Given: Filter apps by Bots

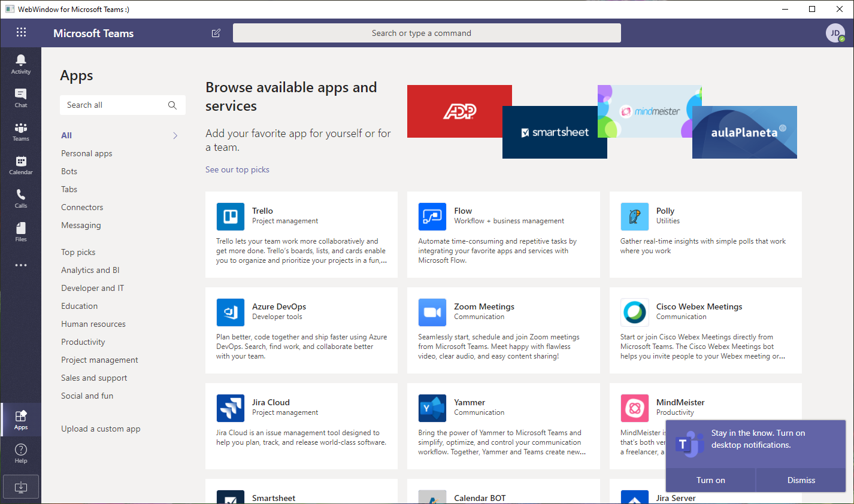Looking at the screenshot, I should 69,171.
